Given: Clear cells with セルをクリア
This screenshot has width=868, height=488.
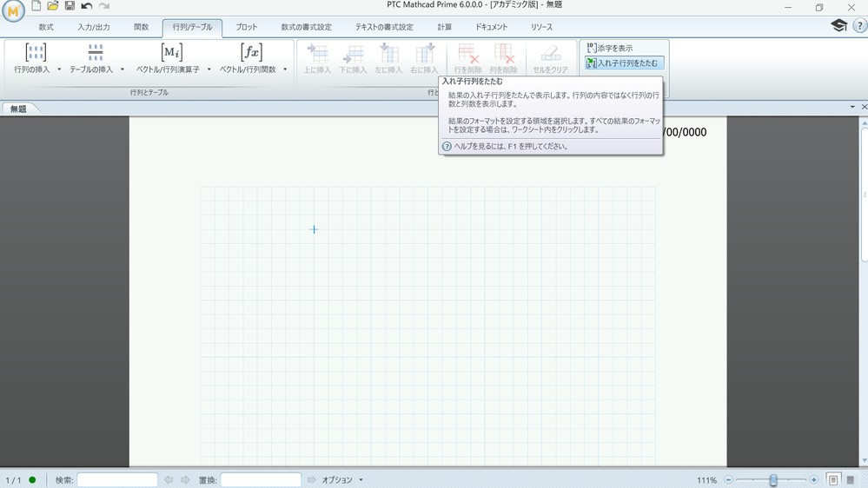Looking at the screenshot, I should tap(550, 59).
